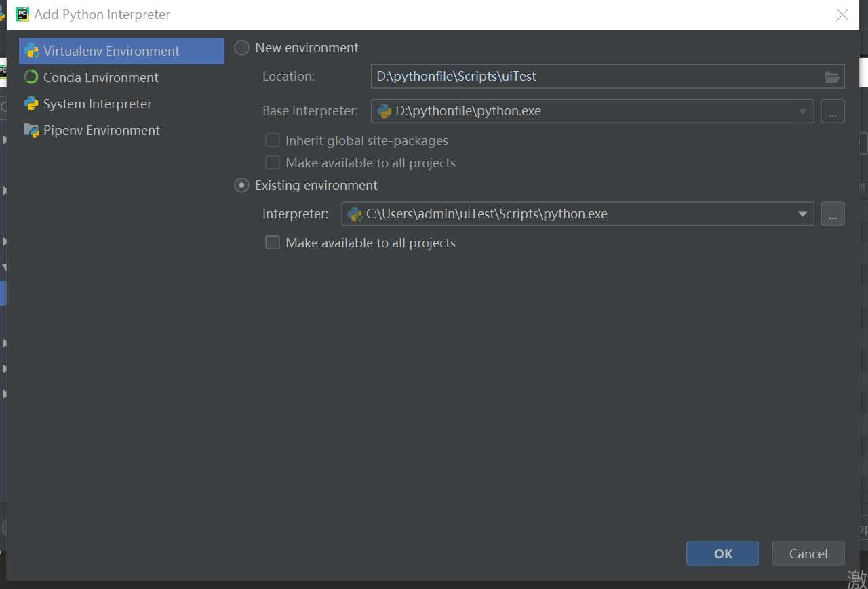Click the browse button beside Interpreter field
This screenshot has width=868, height=589.
[x=832, y=214]
